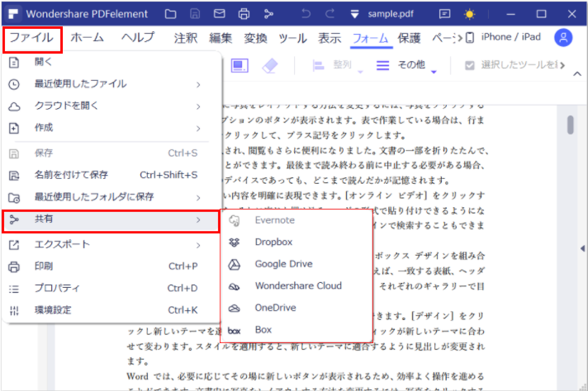Switch to the 注釈 tab
The image size is (588, 391).
pyautogui.click(x=186, y=38)
